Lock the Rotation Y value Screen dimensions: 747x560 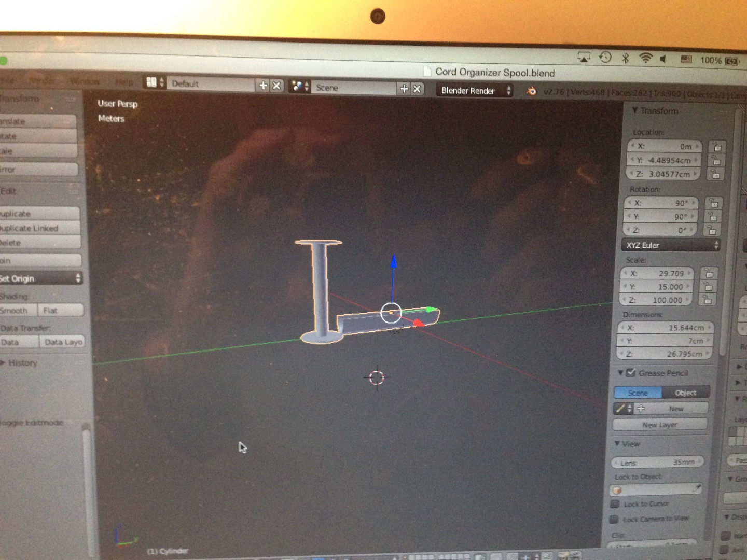[713, 216]
